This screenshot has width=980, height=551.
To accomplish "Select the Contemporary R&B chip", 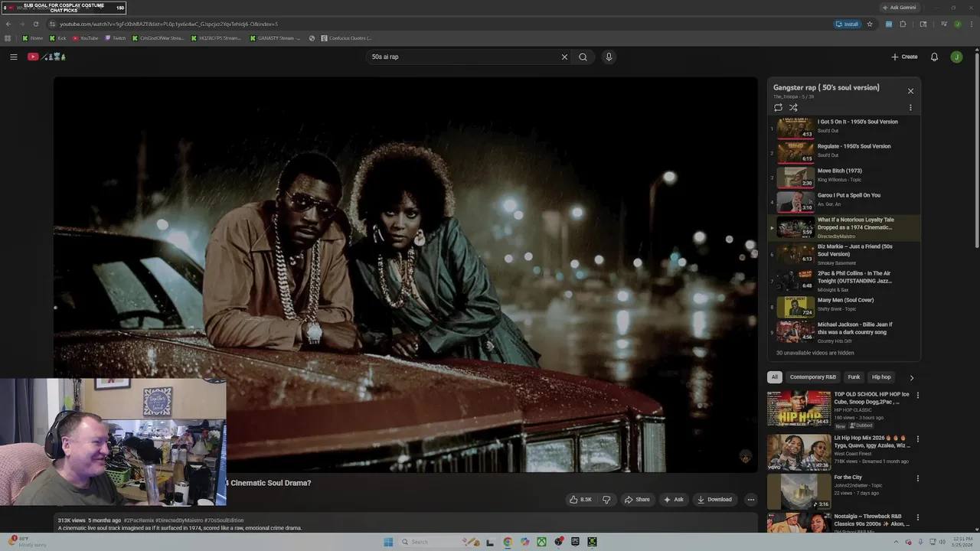I will (x=812, y=377).
